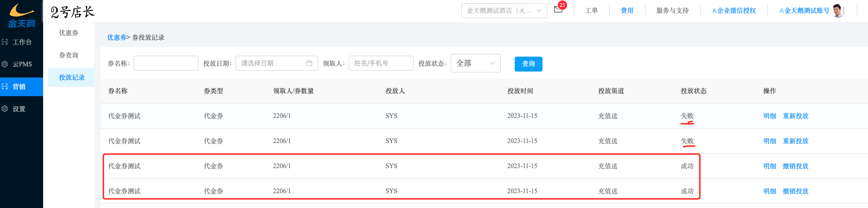The image size is (868, 208).
Task: Expand the 金天鹅测试酒店 hotel selector
Action: pyautogui.click(x=504, y=10)
